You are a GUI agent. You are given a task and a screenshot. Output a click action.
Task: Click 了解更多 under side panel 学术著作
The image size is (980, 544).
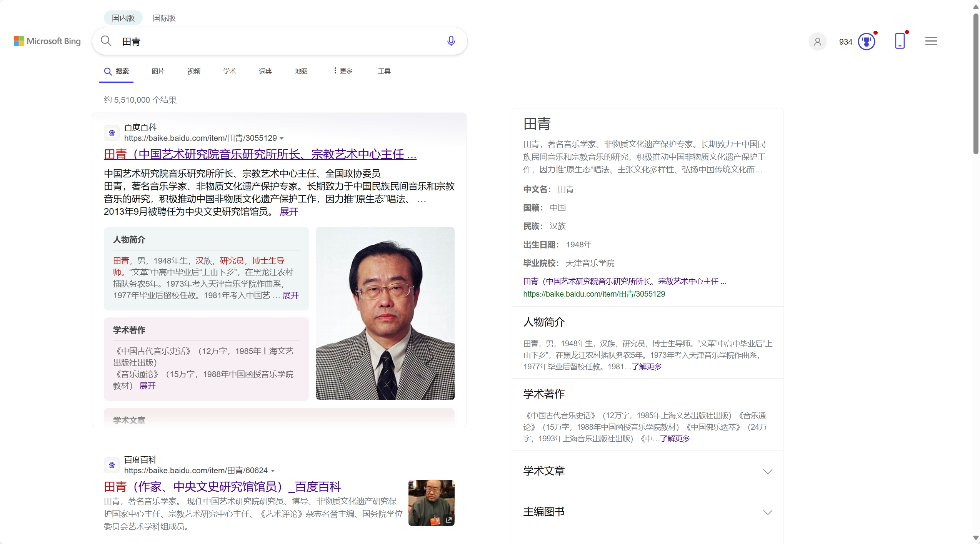[675, 439]
